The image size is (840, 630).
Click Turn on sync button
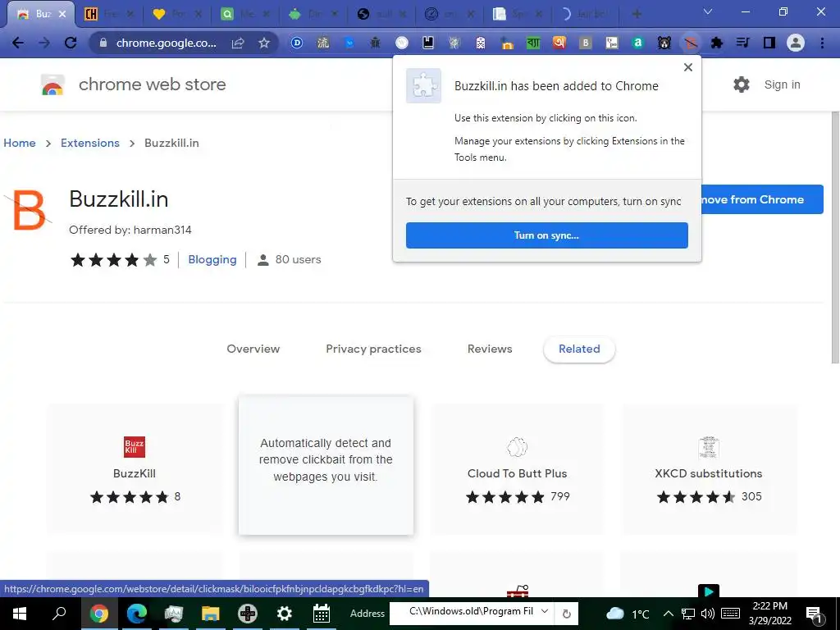coord(546,235)
